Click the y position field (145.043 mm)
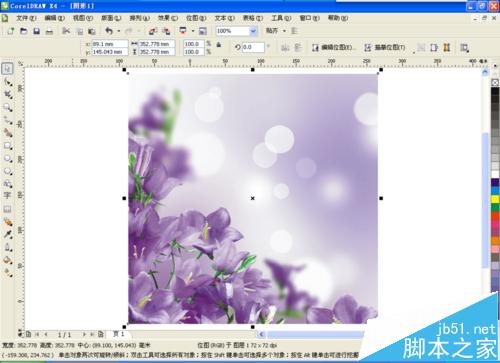The height and width of the screenshot is (363, 500). click(x=110, y=52)
